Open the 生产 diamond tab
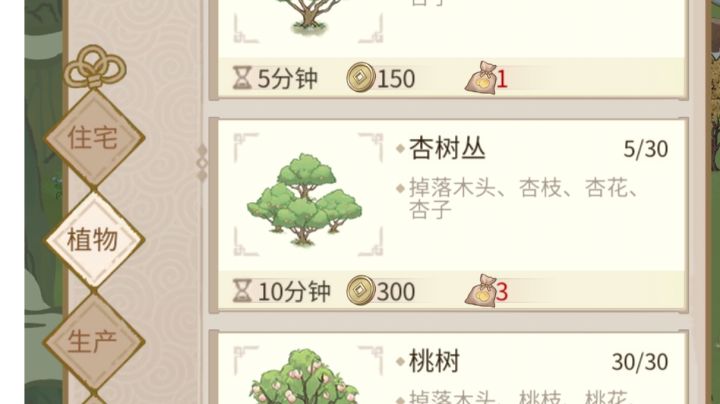The width and height of the screenshot is (720, 404). click(x=94, y=342)
